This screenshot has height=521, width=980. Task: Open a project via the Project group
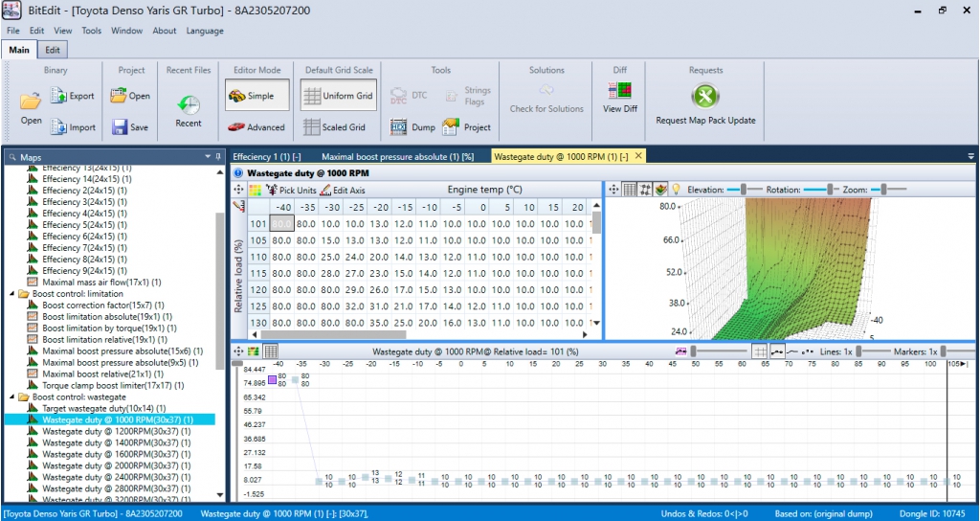click(130, 96)
